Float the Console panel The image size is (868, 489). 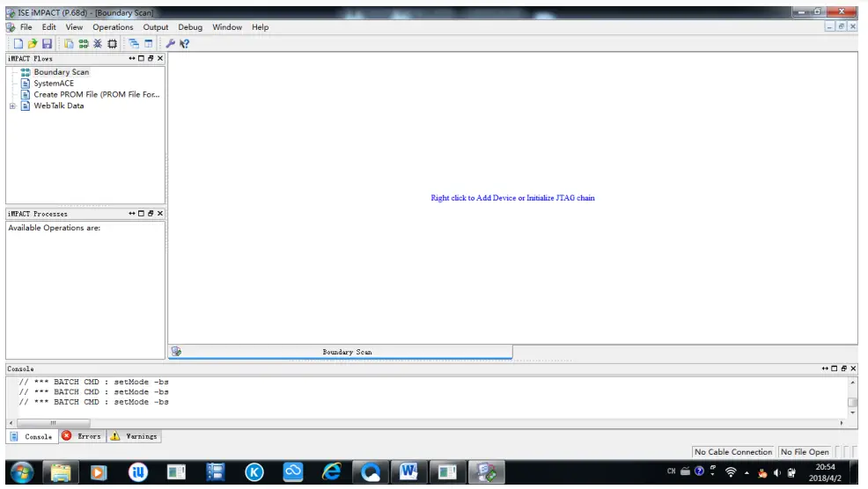(843, 369)
